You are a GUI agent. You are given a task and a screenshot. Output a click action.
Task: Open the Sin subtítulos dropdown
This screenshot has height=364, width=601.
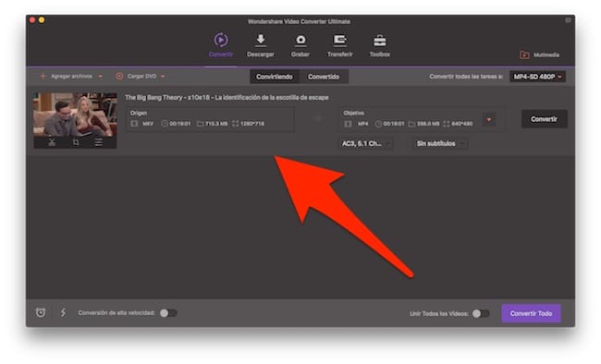[440, 144]
